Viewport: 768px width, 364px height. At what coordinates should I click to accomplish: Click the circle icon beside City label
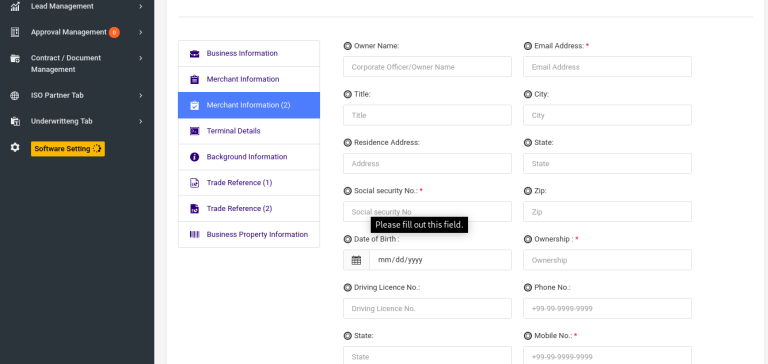(x=528, y=94)
